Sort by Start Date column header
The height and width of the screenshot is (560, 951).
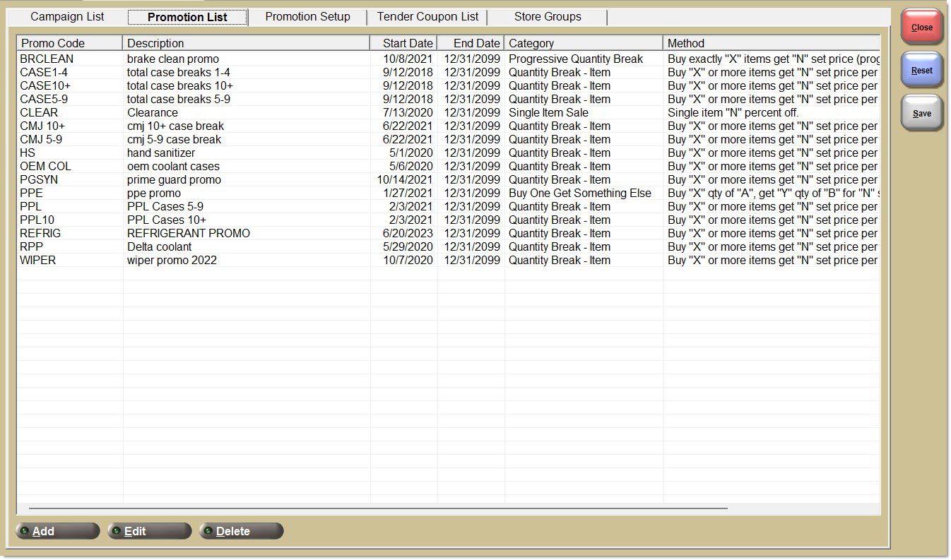tap(404, 43)
